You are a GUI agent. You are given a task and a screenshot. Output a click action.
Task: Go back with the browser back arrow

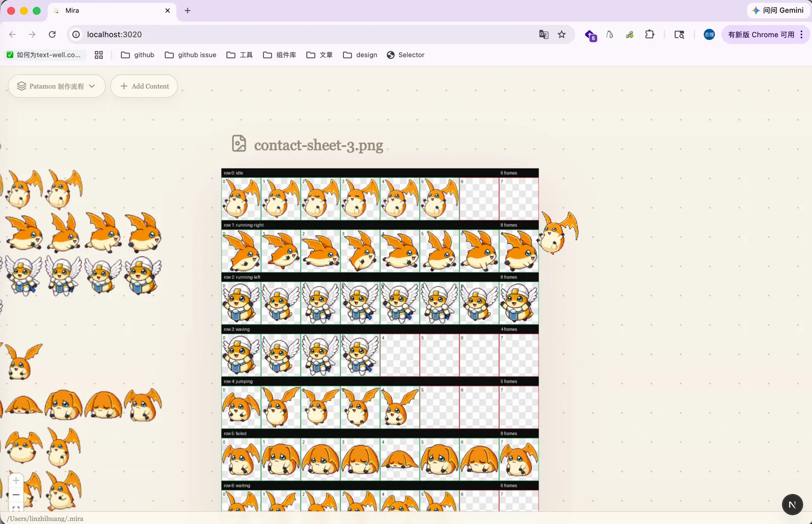click(x=12, y=35)
